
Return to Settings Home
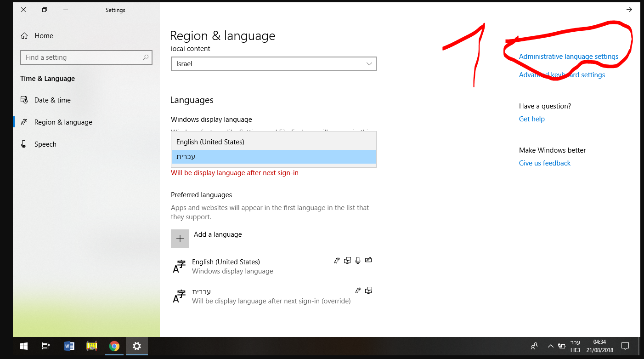pos(86,36)
